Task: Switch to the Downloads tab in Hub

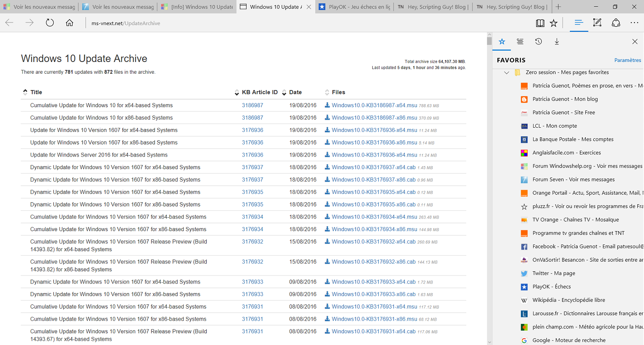Action: point(557,41)
